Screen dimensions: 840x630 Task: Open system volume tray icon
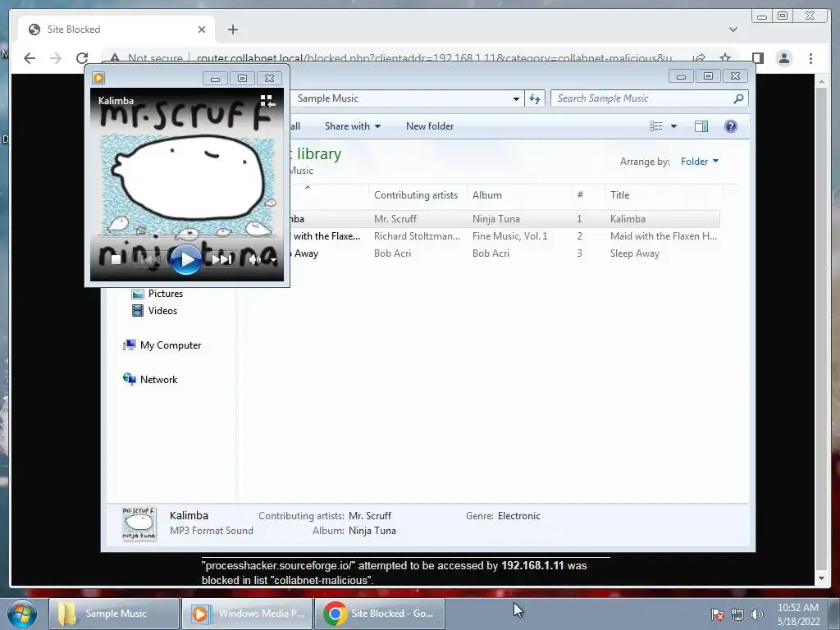click(x=756, y=614)
